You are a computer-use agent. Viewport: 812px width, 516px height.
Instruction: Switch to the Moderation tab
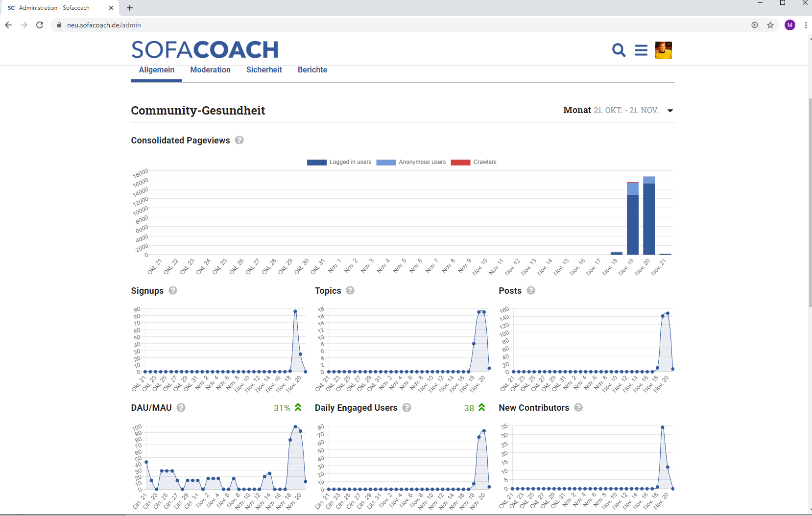tap(210, 70)
